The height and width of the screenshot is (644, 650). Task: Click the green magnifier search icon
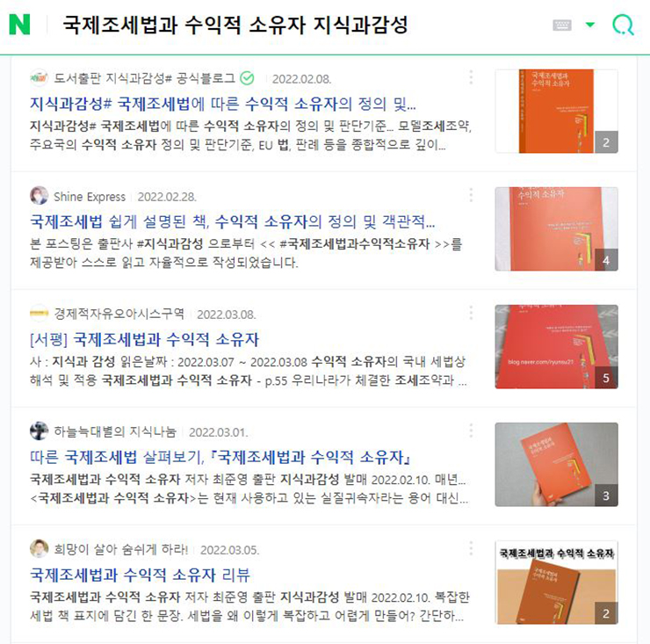point(623,25)
